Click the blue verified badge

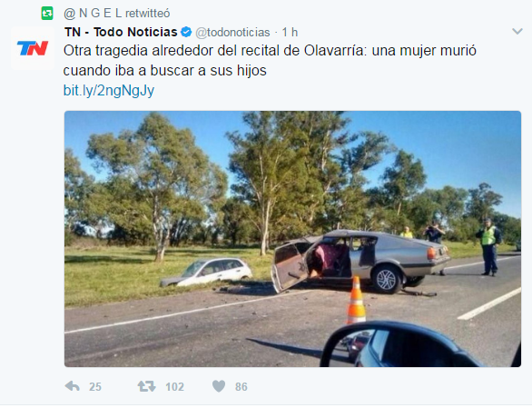coord(186,33)
